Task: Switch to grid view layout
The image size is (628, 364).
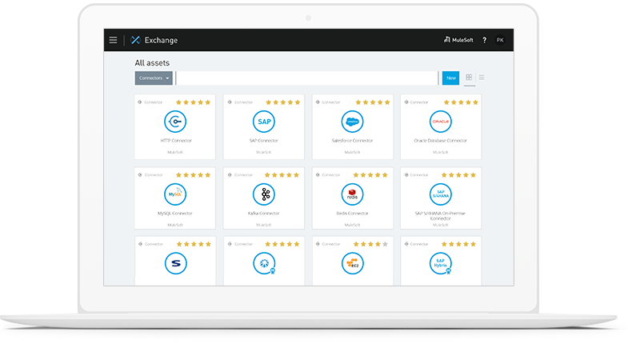Action: [470, 78]
